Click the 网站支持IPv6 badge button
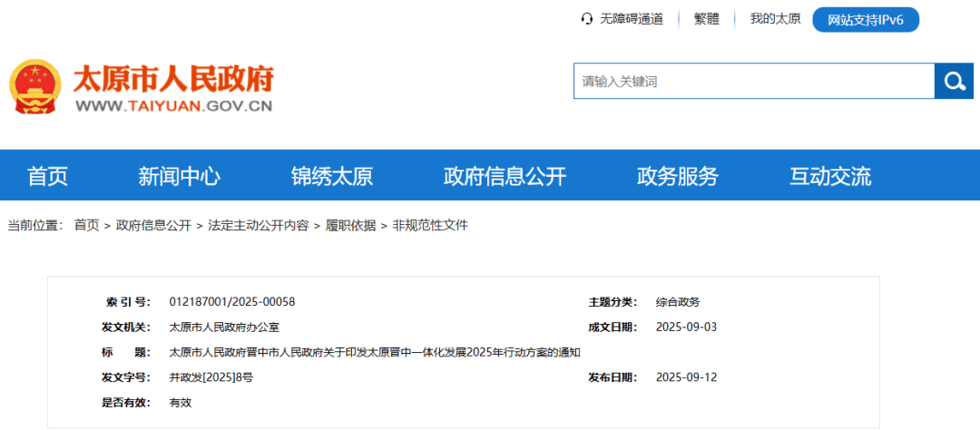Image resolution: width=980 pixels, height=430 pixels. (866, 20)
